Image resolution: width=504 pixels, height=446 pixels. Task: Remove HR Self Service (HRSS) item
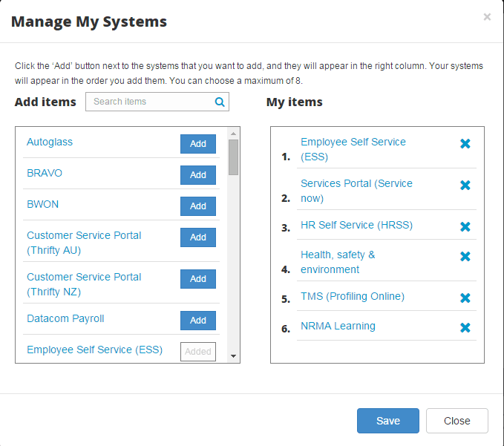pos(465,227)
